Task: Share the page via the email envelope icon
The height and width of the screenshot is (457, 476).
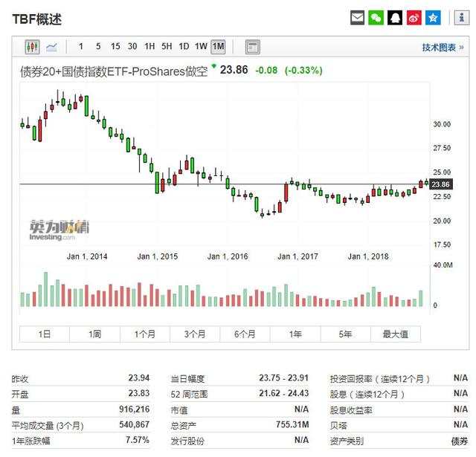Action: point(357,18)
